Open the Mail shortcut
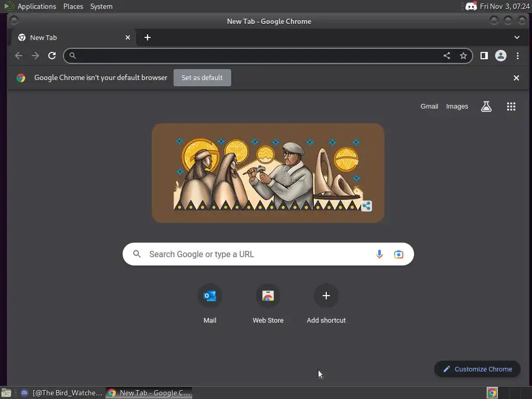This screenshot has width=532, height=399. (210, 303)
